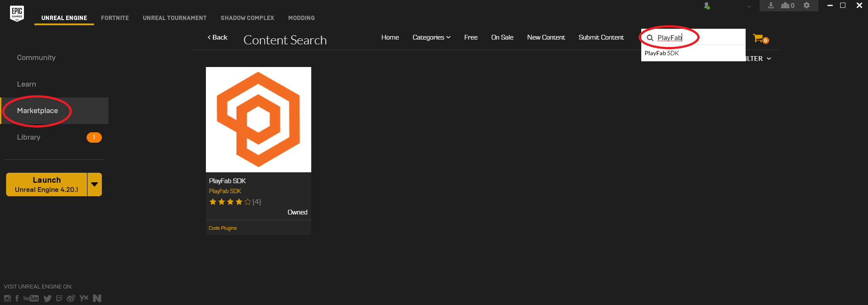
Task: Open the Youku (YK) social link icon
Action: click(x=84, y=298)
